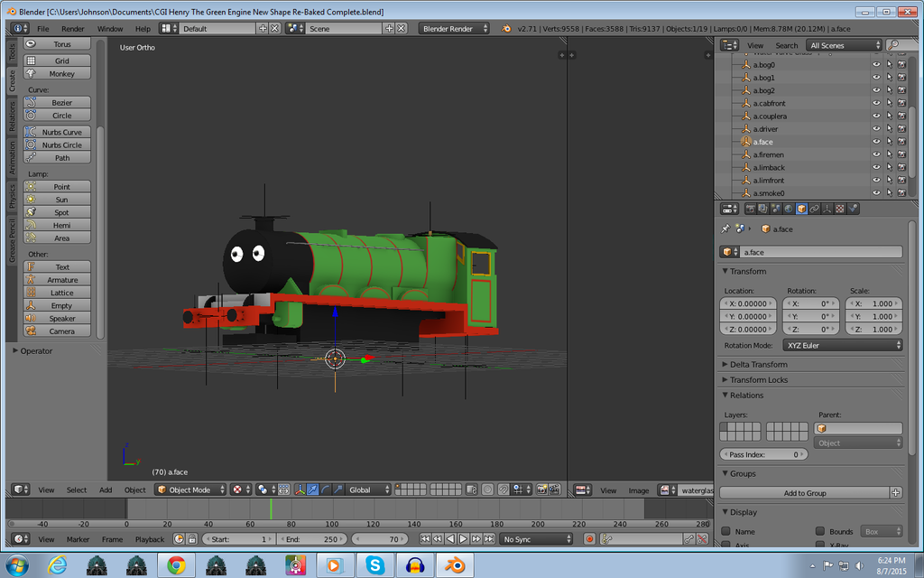Add a Camera object
The image size is (924, 578).
pos(57,331)
